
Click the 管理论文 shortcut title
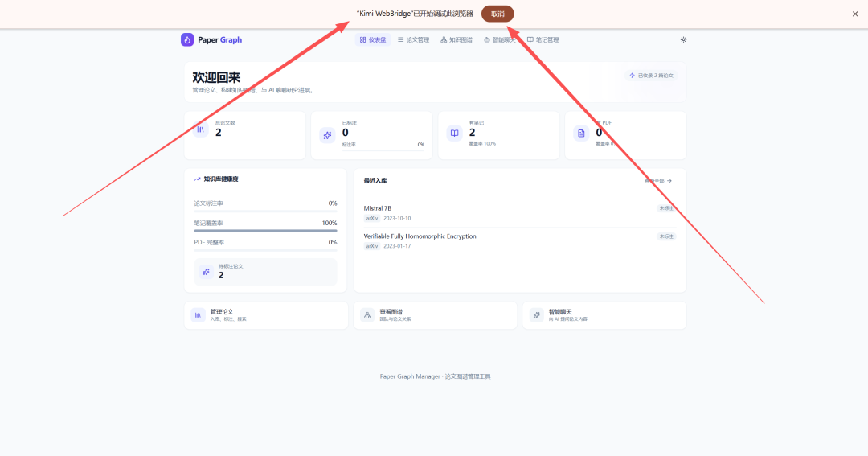point(222,311)
